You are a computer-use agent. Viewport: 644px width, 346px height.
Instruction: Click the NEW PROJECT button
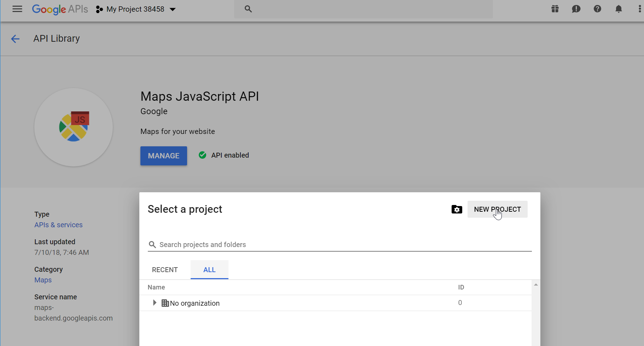coord(497,209)
